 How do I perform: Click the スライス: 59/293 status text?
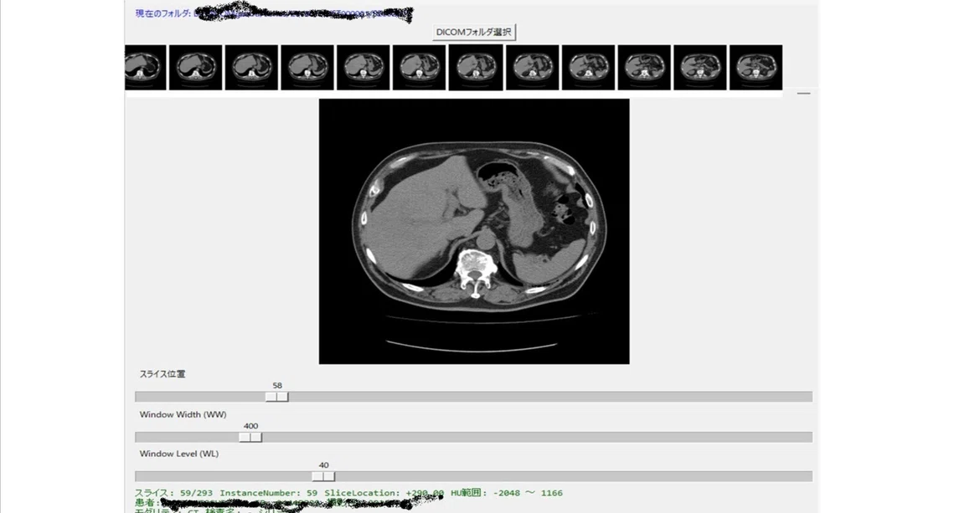point(172,492)
